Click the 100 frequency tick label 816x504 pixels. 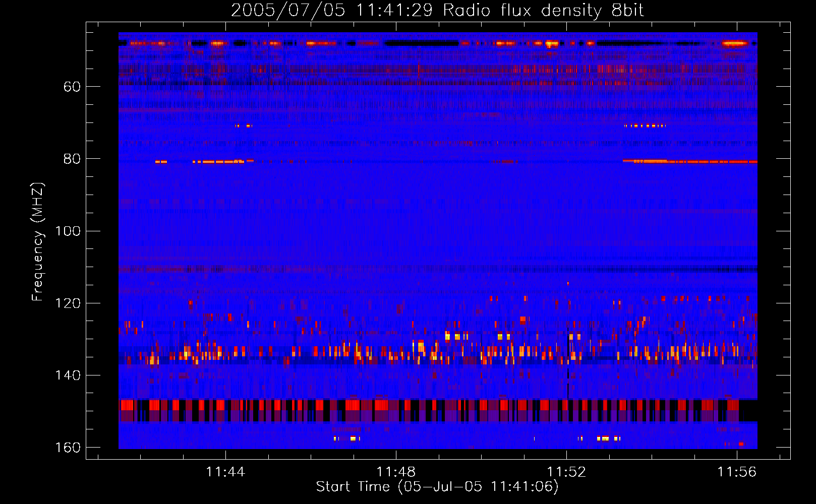pyautogui.click(x=68, y=231)
